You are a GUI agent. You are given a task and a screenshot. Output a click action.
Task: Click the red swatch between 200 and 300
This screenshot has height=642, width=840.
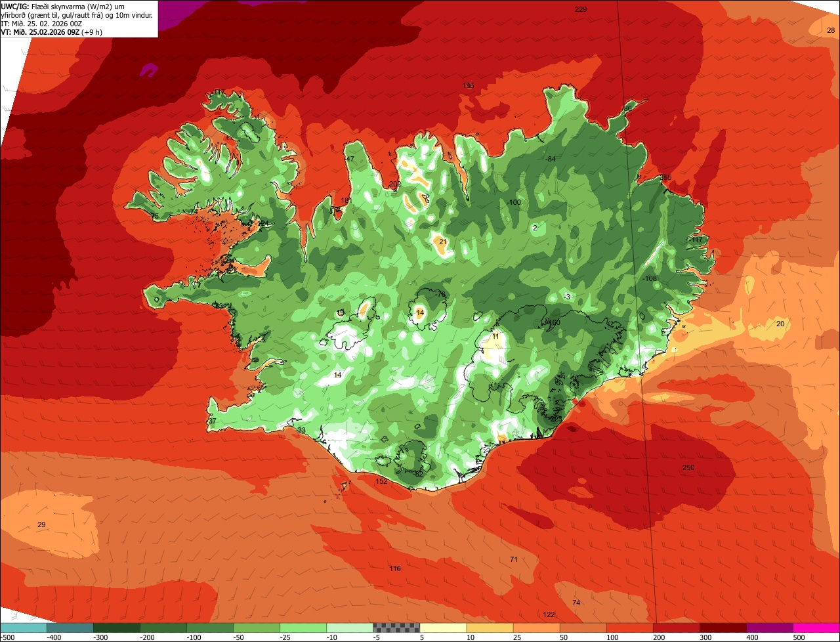pos(676,628)
